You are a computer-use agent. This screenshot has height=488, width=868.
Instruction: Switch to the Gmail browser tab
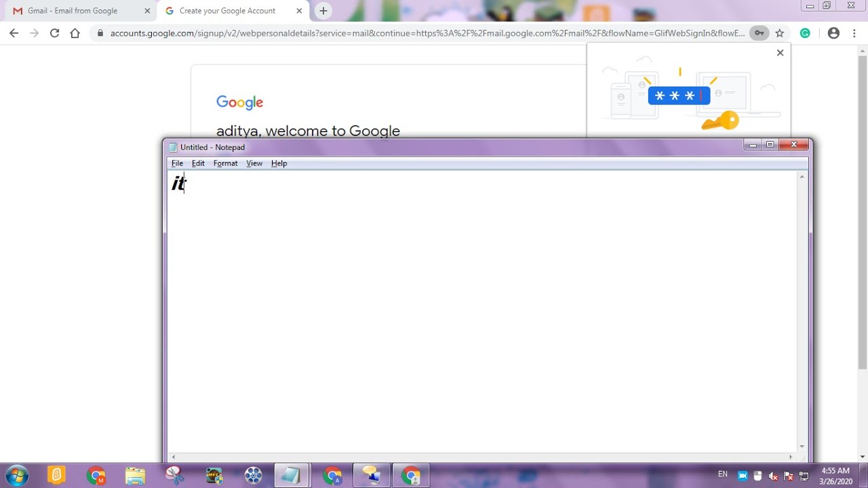(x=79, y=11)
